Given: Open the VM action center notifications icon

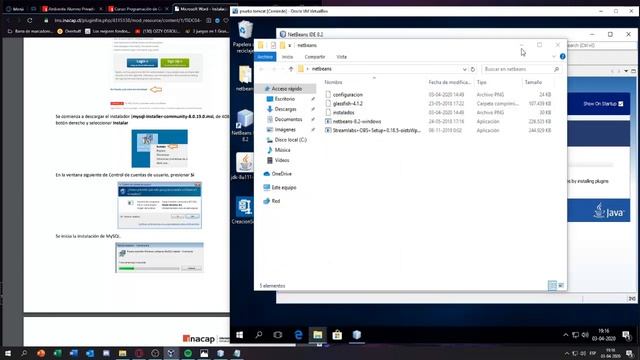Looking at the screenshot, I should pyautogui.click(x=626, y=335).
